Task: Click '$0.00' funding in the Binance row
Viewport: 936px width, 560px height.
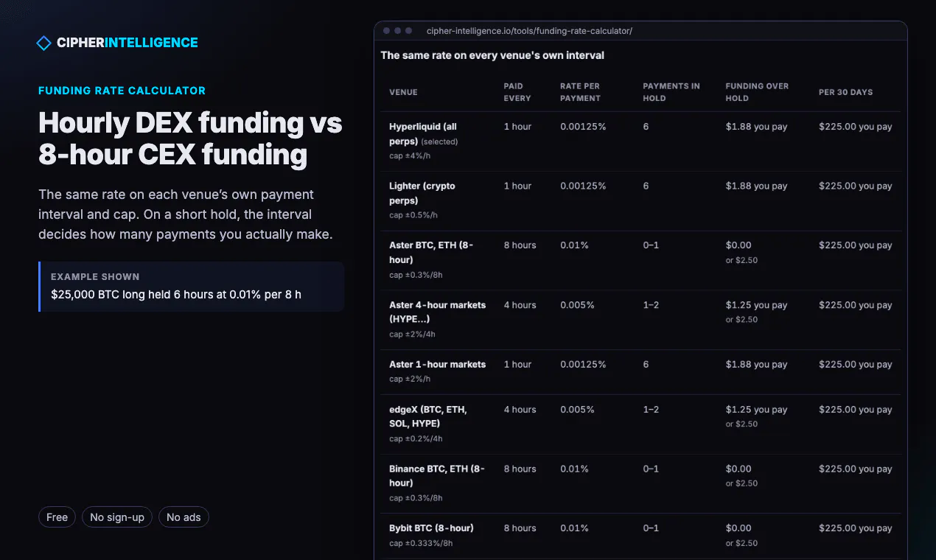Action: point(738,469)
